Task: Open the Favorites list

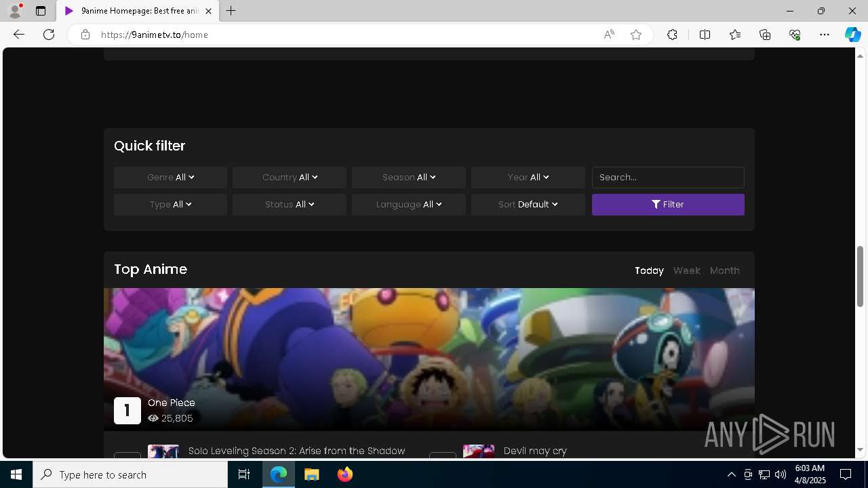Action: [735, 35]
